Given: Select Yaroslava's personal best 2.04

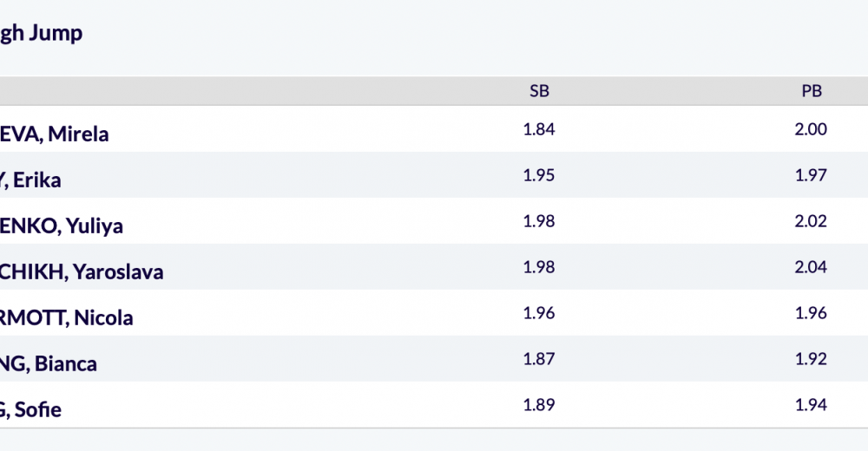Looking at the screenshot, I should point(811,267).
